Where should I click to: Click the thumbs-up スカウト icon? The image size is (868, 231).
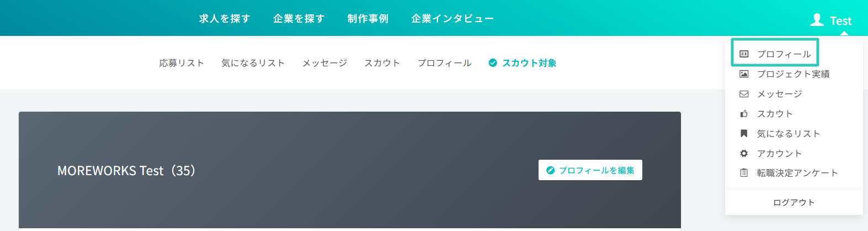coord(744,114)
